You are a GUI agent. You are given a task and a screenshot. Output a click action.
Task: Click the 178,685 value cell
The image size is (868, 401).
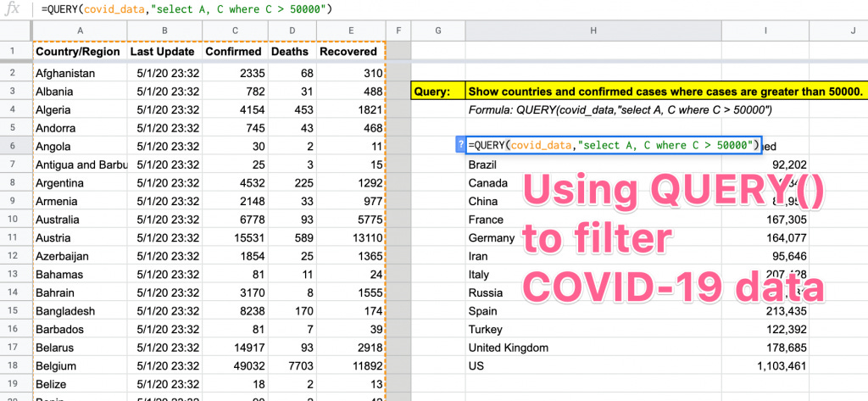[x=765, y=348]
